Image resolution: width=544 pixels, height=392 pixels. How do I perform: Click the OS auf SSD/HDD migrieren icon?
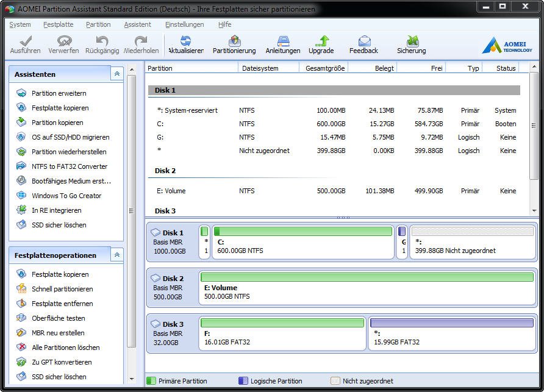21,137
